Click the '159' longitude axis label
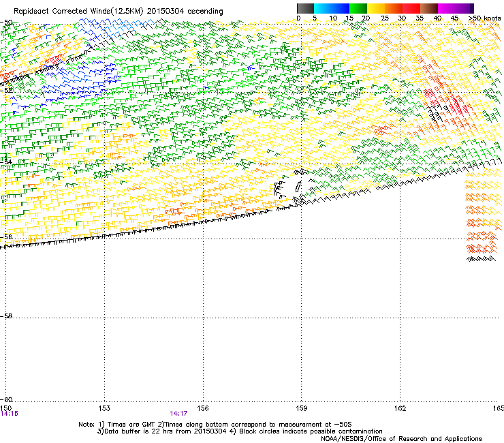Viewport: 504px width, 443px height. (x=301, y=408)
